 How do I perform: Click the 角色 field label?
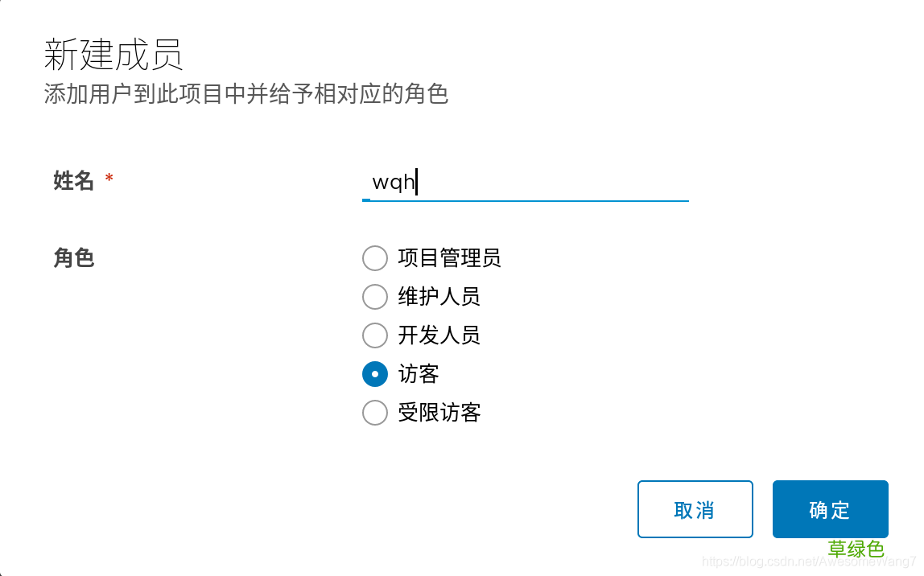73,258
